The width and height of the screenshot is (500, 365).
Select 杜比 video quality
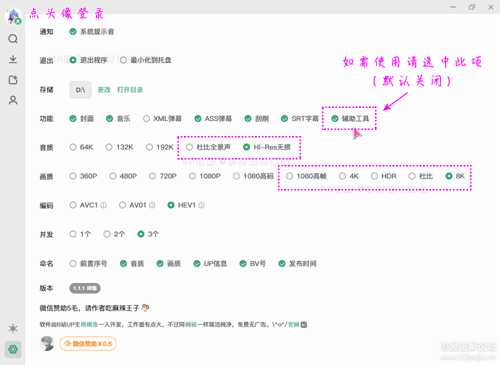tap(412, 176)
